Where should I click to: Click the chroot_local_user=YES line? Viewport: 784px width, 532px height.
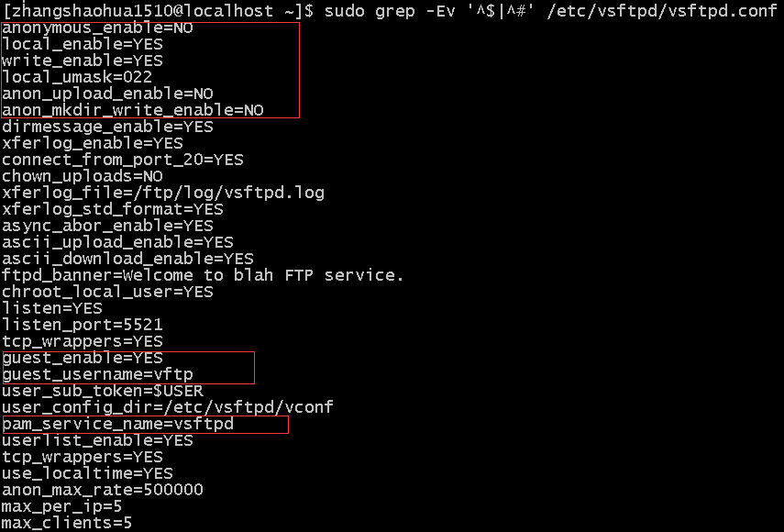tap(107, 292)
